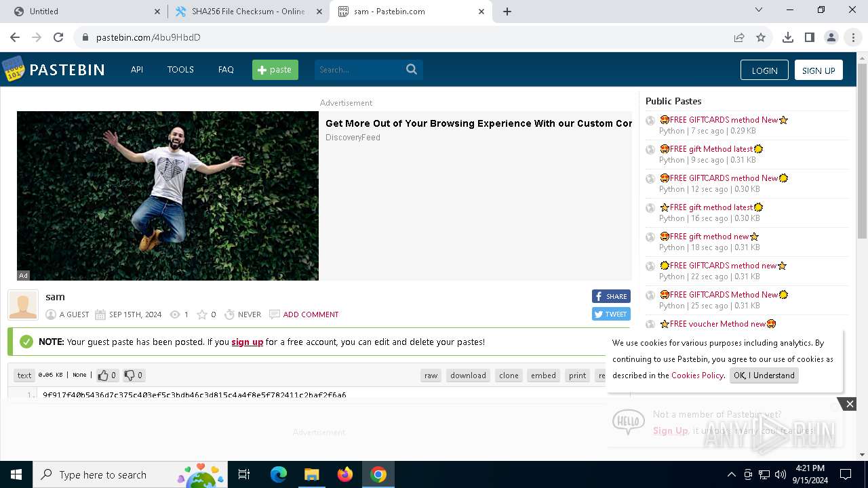The image size is (868, 488).
Task: Click OK, I Understand cookie button
Action: click(764, 375)
